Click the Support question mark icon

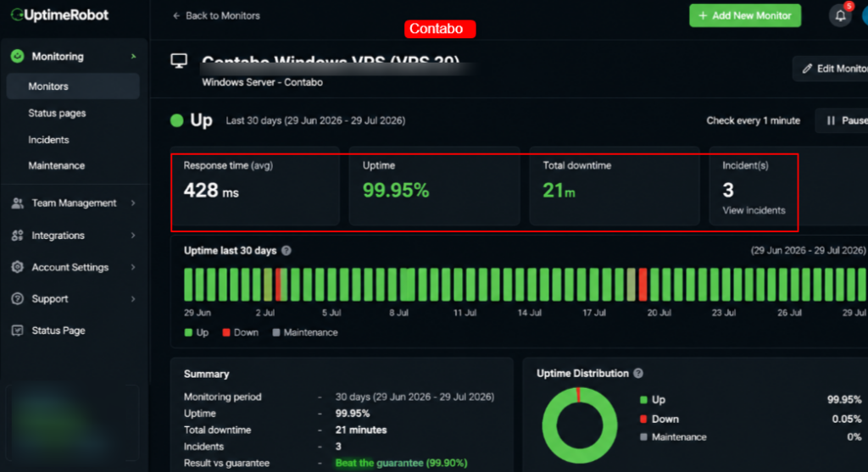point(18,299)
